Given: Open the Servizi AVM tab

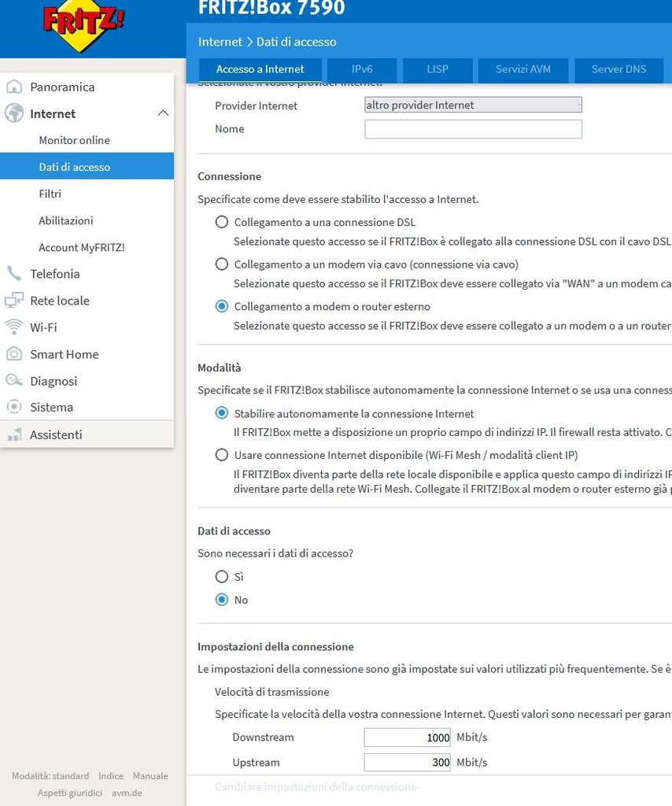Looking at the screenshot, I should 523,69.
